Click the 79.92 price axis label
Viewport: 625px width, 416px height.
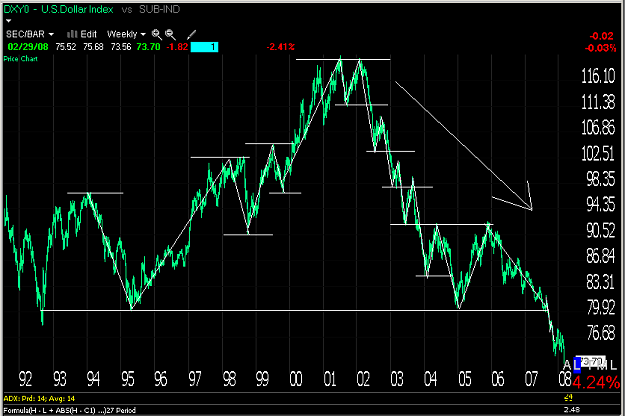[601, 307]
